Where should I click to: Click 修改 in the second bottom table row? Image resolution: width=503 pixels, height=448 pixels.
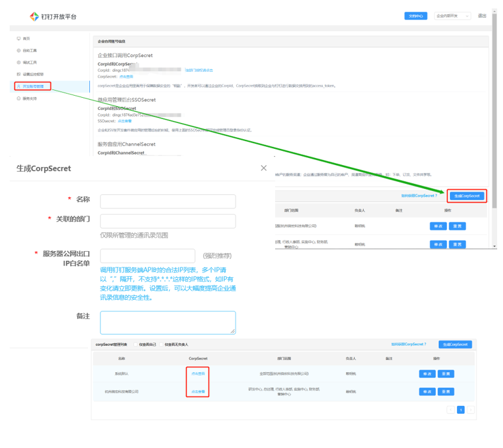pos(427,392)
